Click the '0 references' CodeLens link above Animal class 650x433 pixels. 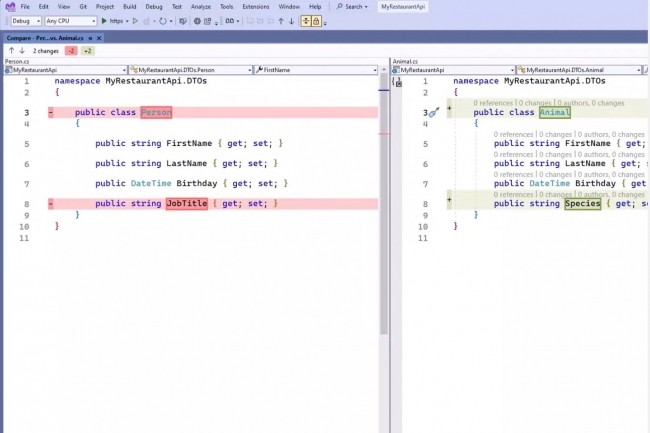pyautogui.click(x=494, y=102)
